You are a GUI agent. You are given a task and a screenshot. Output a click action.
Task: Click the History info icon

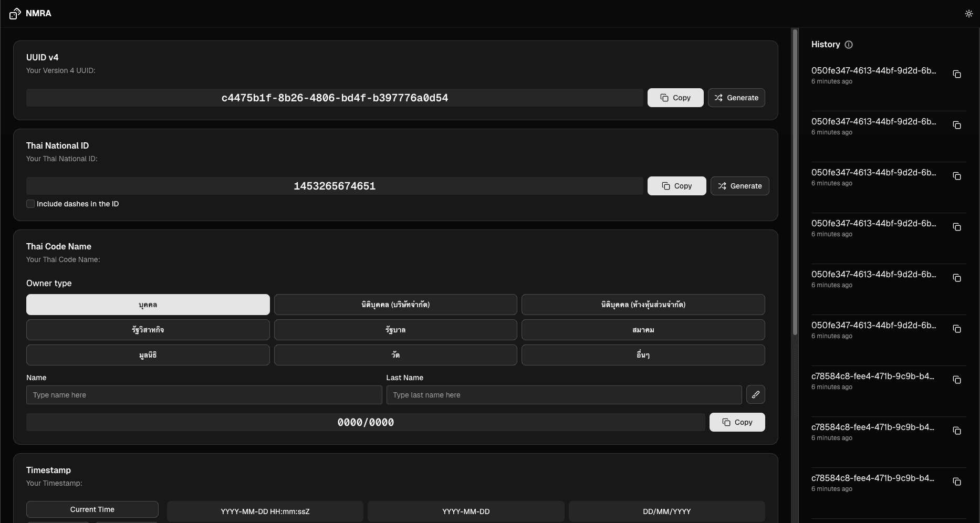pyautogui.click(x=848, y=45)
